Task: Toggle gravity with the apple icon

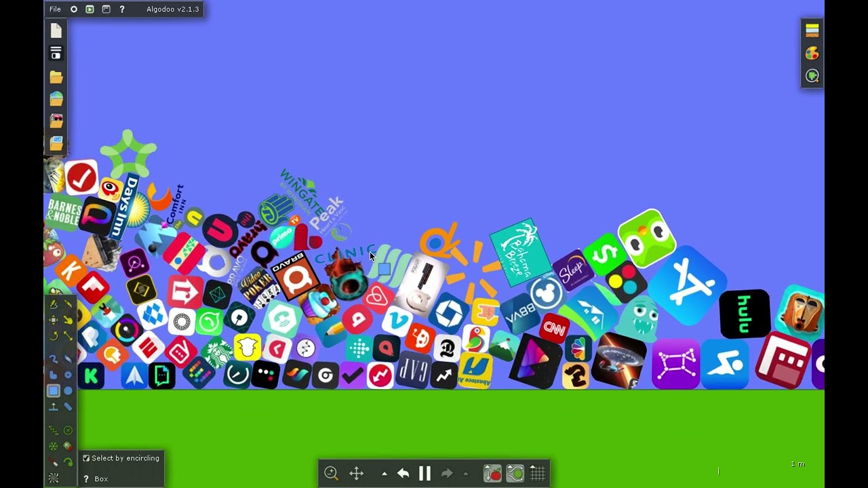Action: pos(492,473)
